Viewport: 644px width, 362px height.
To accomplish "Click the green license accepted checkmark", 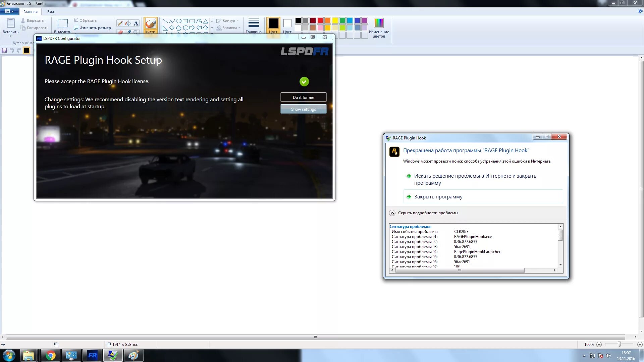I will tap(304, 81).
